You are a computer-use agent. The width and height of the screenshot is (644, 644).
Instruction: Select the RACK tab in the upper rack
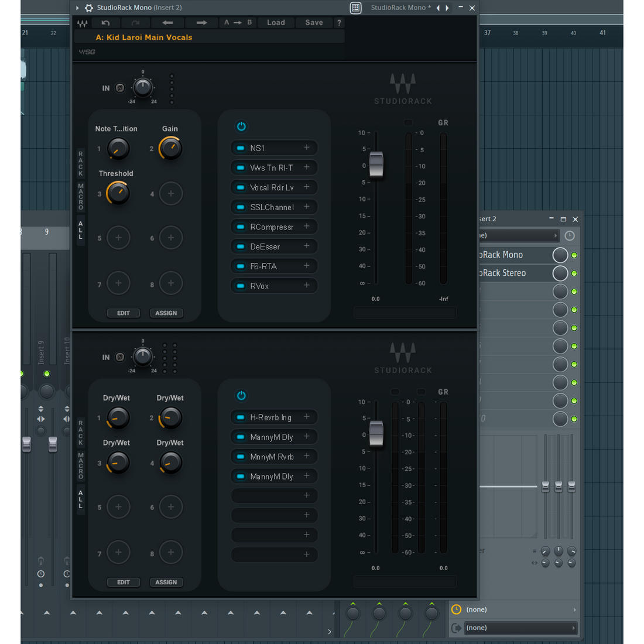coord(81,163)
